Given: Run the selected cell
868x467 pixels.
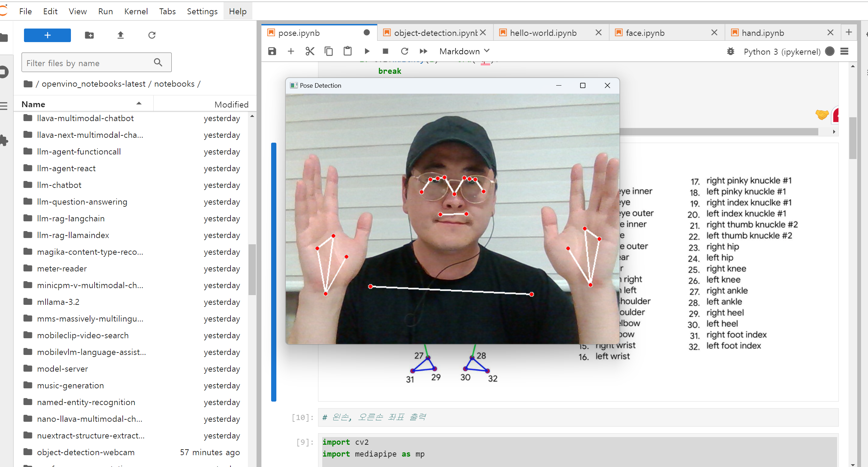Looking at the screenshot, I should click(x=367, y=52).
